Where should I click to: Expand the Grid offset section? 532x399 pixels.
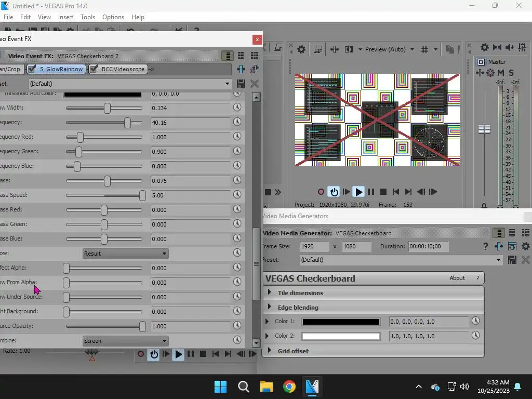click(x=270, y=350)
